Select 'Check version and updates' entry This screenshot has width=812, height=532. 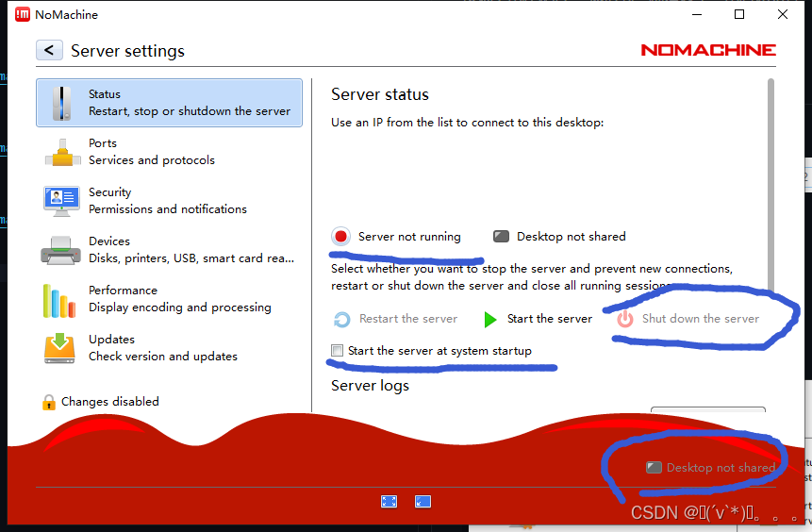tap(163, 357)
